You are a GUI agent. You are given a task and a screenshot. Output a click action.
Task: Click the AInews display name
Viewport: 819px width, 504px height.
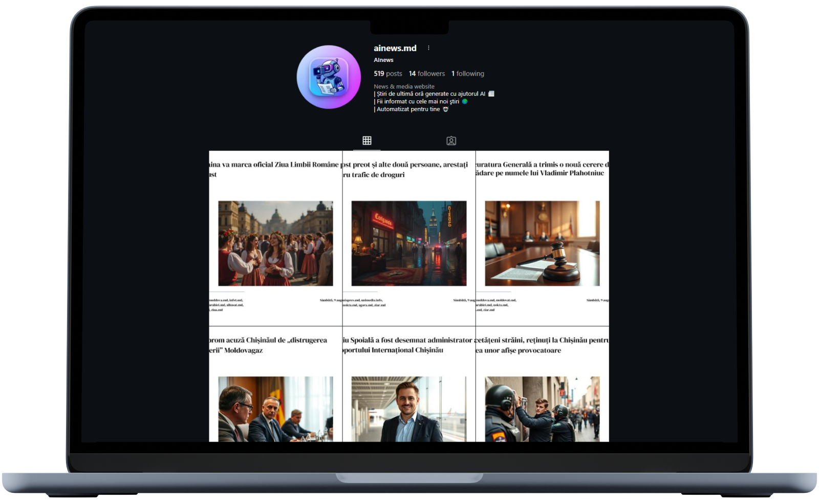click(383, 60)
